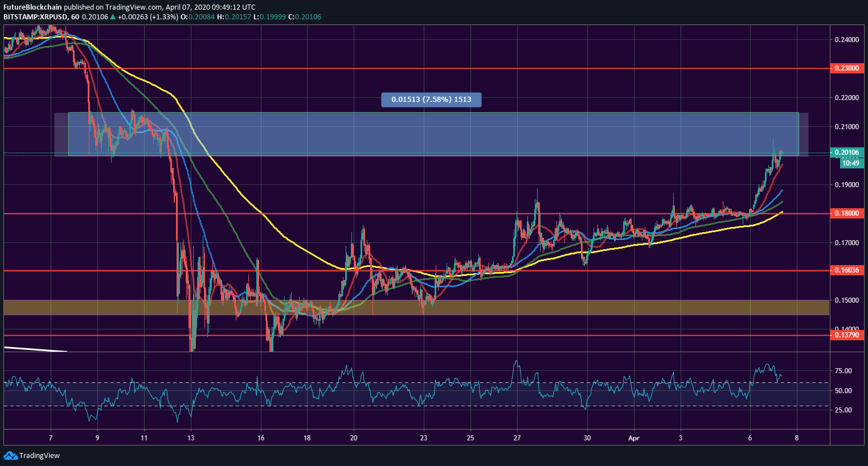Click the C:0.20106 close value in header
868x466 pixels.
[304, 17]
